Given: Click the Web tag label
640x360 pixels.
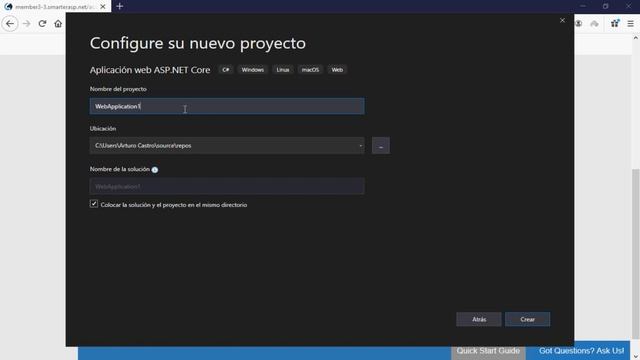Looking at the screenshot, I should coord(337,70).
